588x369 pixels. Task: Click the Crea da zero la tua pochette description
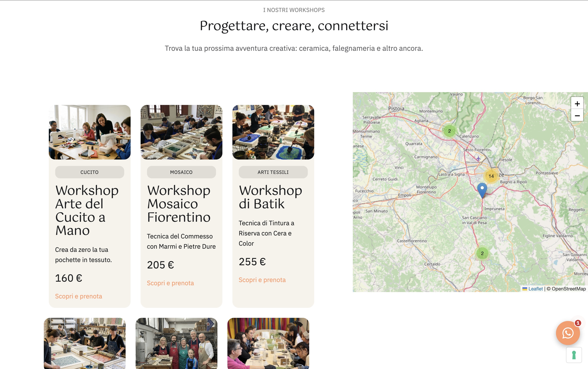[x=84, y=255]
